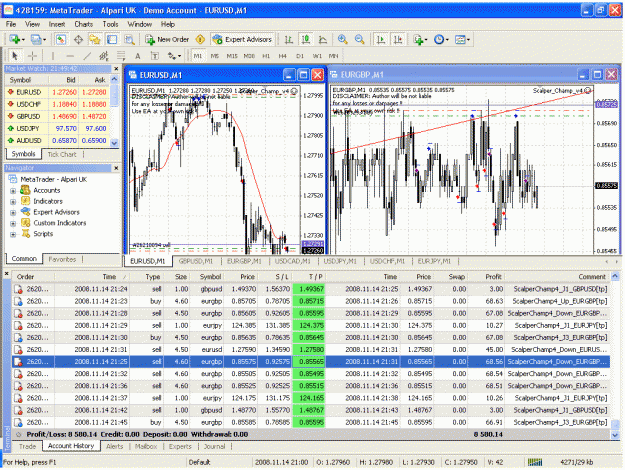Select the Text Label tool
625x470 pixels.
click(155, 56)
